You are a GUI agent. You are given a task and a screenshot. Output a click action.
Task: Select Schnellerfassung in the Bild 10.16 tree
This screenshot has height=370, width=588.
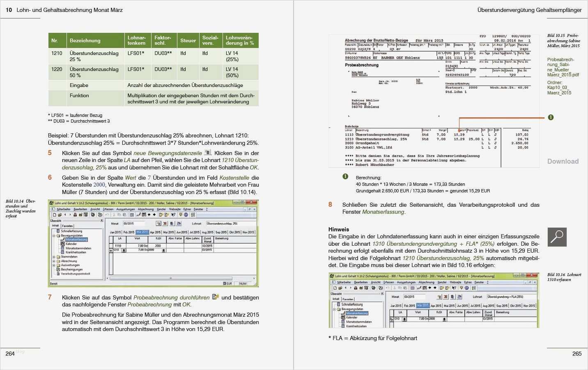(x=352, y=304)
